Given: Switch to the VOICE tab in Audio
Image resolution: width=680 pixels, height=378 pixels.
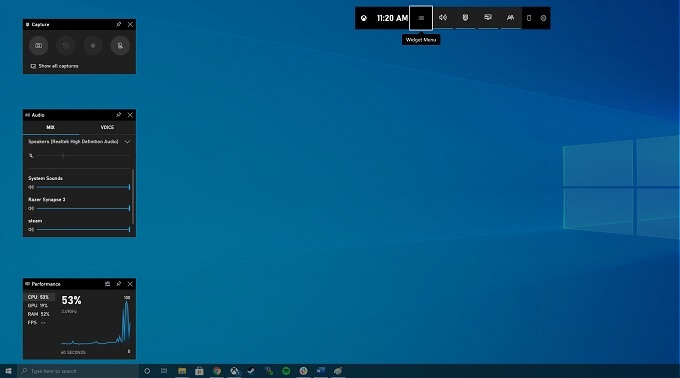Looking at the screenshot, I should 107,127.
